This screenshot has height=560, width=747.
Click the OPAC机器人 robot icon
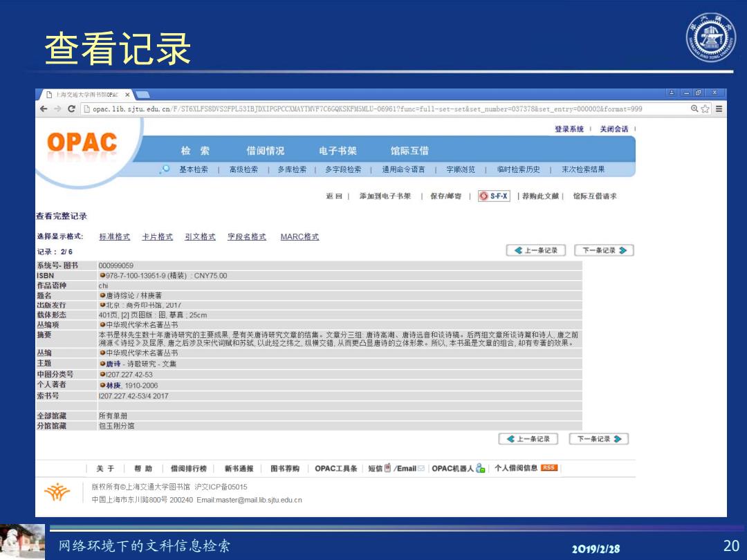click(x=480, y=468)
